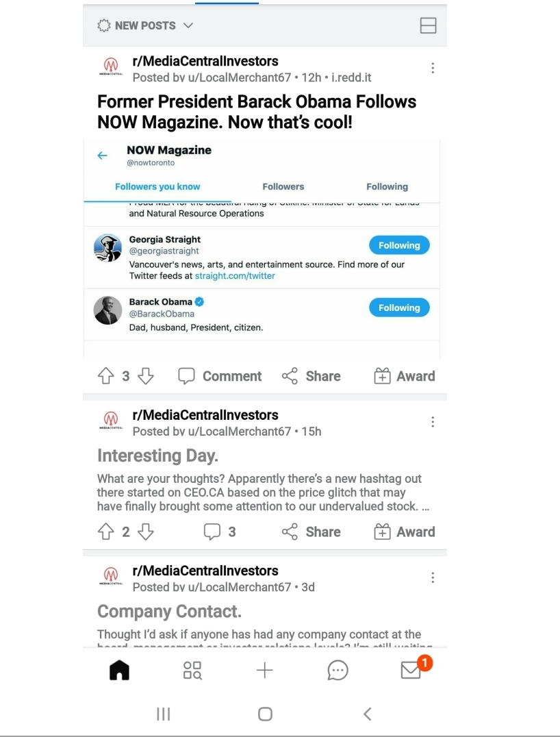
Task: Give Award to Interesting Day post
Action: click(404, 532)
